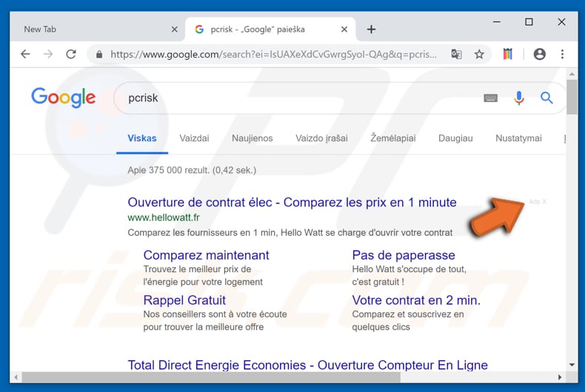This screenshot has width=585, height=392.
Task: Go back with the browser back arrow
Action: coord(25,55)
